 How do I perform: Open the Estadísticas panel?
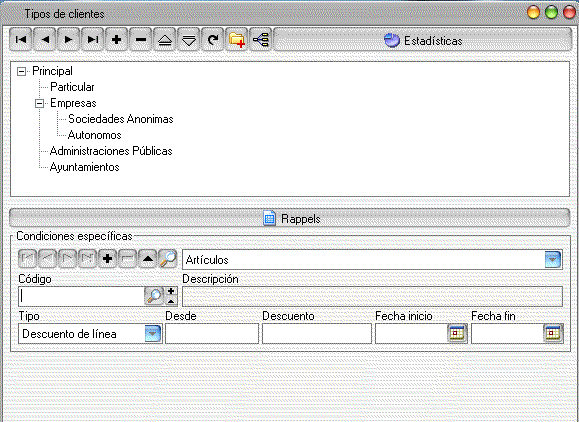pos(423,40)
